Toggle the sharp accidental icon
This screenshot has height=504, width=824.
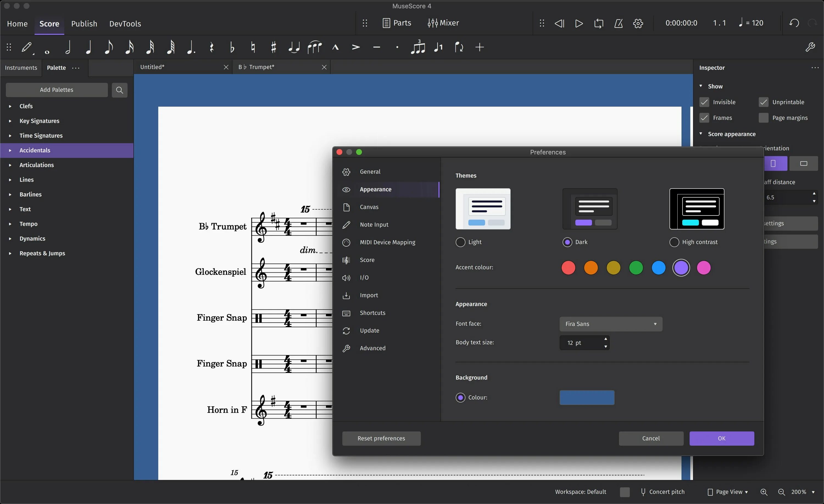[274, 47]
